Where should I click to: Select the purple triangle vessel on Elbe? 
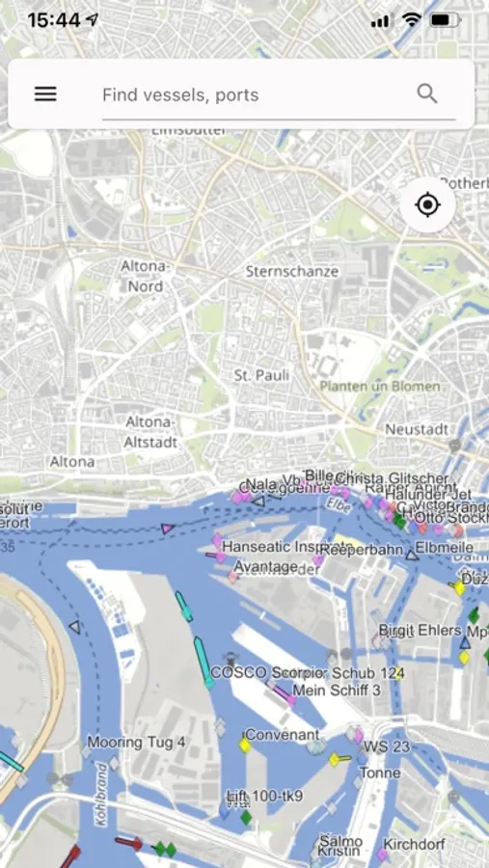[x=168, y=529]
